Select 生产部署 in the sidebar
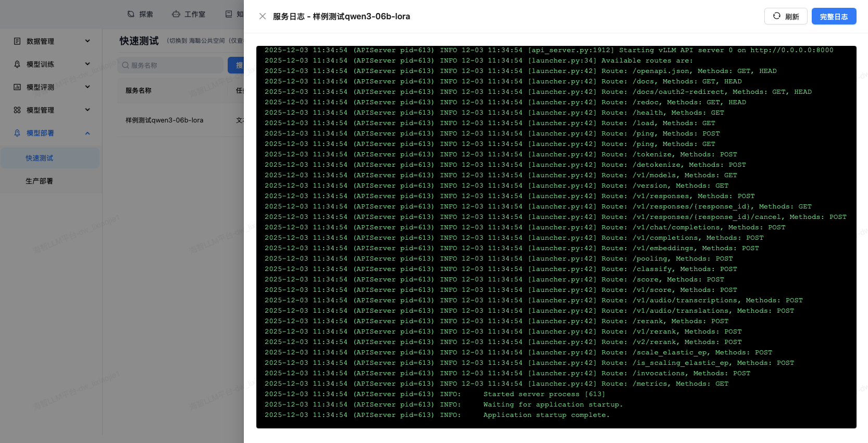Screen dimensions: 868x443 click(x=40, y=181)
